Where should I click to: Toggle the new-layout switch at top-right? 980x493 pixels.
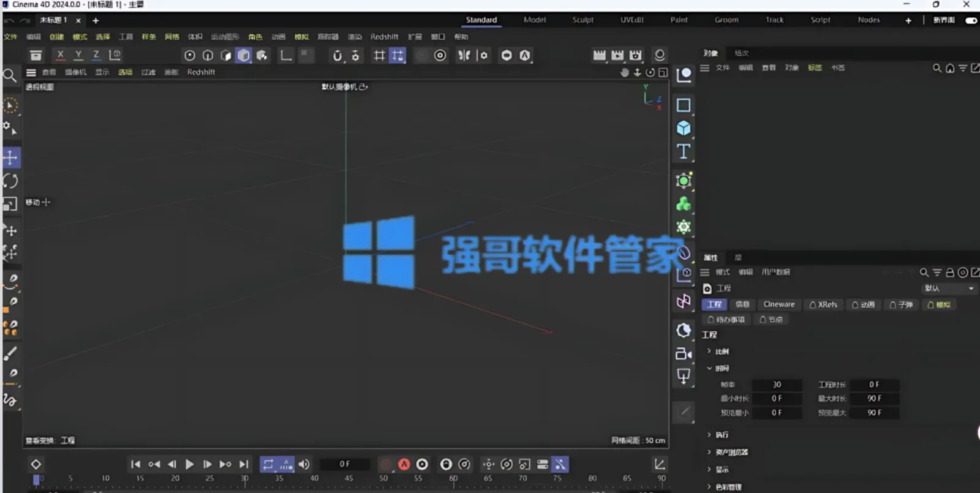point(971,20)
